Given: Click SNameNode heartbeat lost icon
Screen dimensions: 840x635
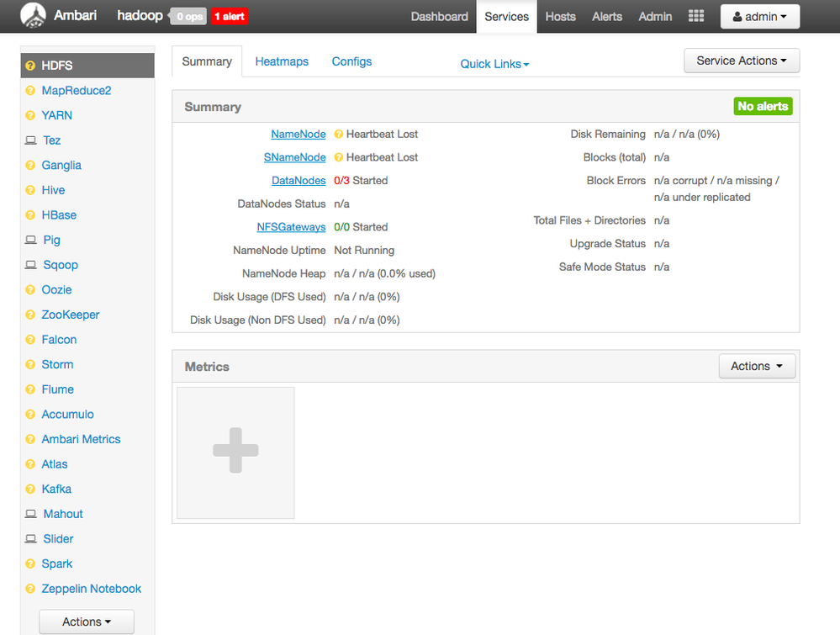Looking at the screenshot, I should click(x=339, y=157).
